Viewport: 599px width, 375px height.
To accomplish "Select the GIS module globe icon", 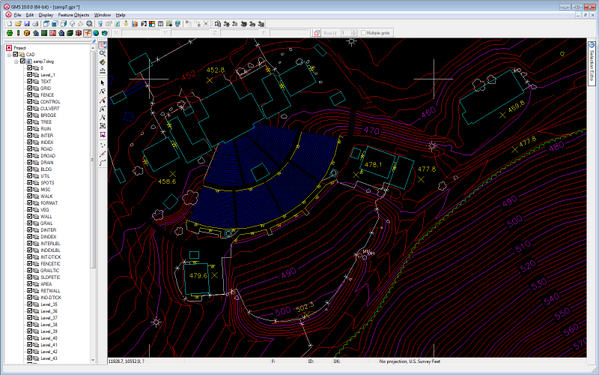I will click(96, 33).
